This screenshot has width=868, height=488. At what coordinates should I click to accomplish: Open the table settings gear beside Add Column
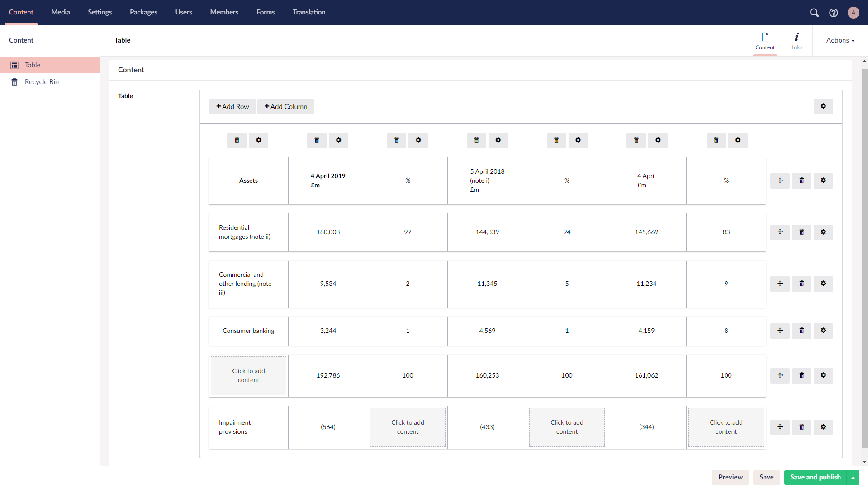pyautogui.click(x=823, y=106)
